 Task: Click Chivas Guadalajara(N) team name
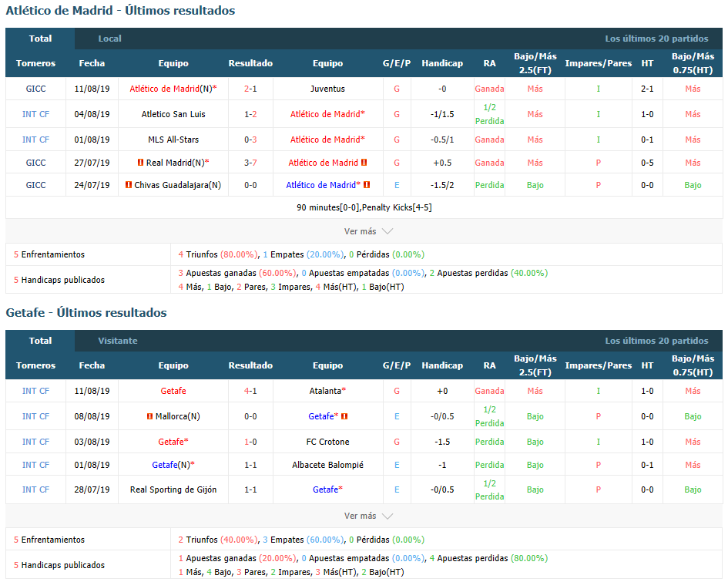point(178,185)
